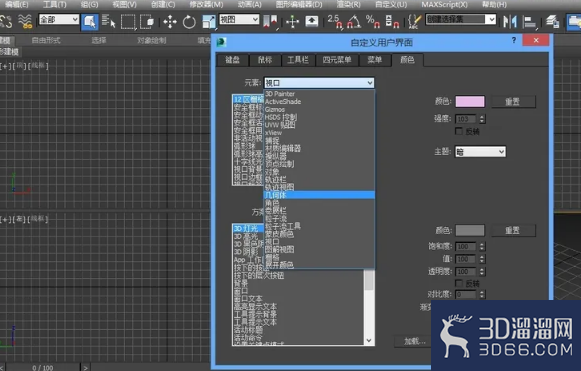Screen dimensions: 581x371
Task: Toggle the Spinner Snap icon
Action: click(392, 21)
